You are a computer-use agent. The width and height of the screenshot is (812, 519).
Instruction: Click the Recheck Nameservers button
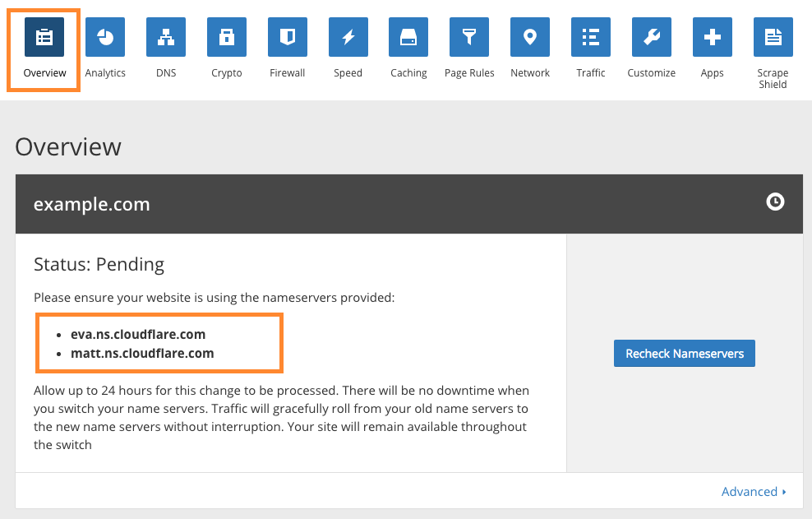coord(685,353)
